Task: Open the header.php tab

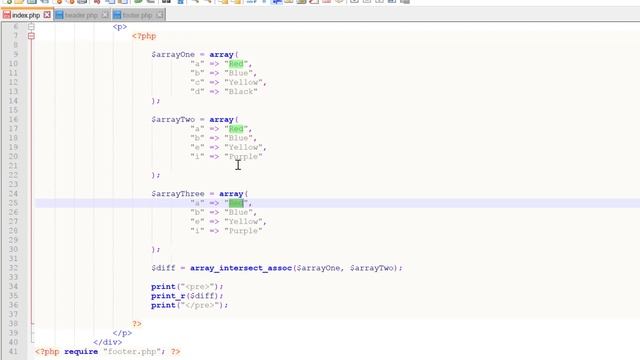Action: click(x=82, y=15)
